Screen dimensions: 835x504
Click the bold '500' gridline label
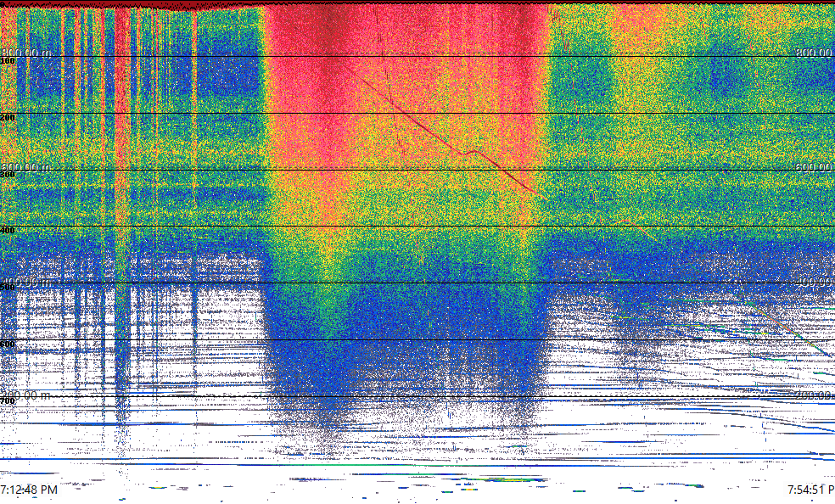coord(8,288)
